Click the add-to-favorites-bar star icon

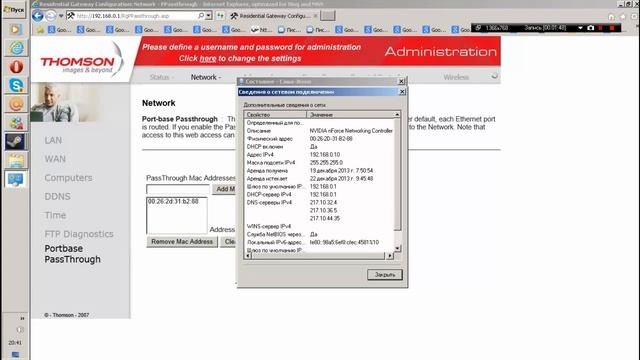tap(40, 30)
